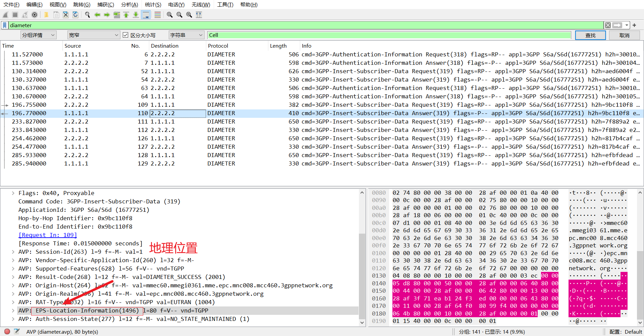This screenshot has width=644, height=336.
Task: Click the search text field containing Cell
Action: (389, 35)
